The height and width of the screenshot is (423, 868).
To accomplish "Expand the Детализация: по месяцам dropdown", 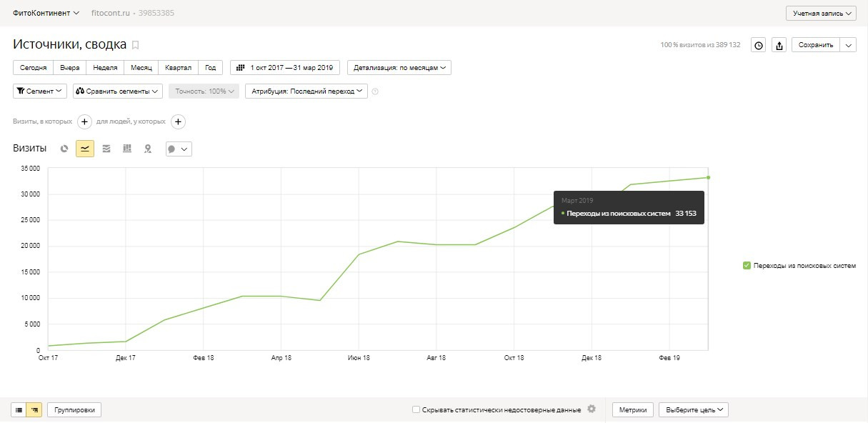I will [x=399, y=68].
